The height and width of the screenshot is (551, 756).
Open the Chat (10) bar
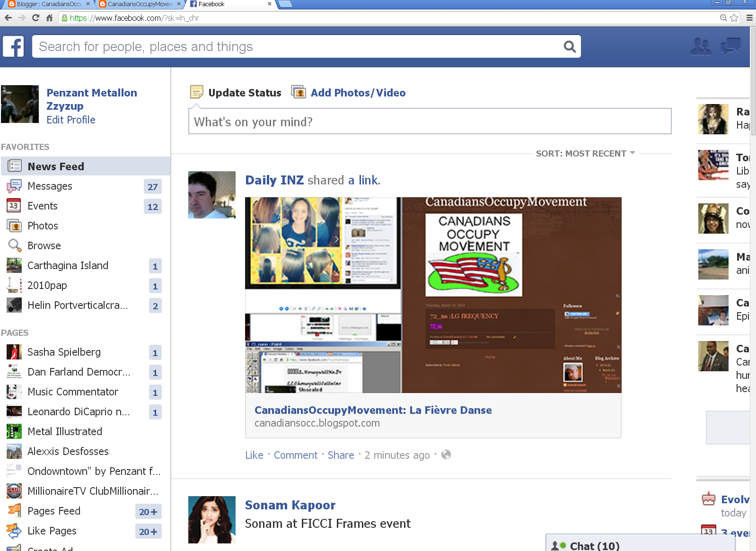click(641, 543)
